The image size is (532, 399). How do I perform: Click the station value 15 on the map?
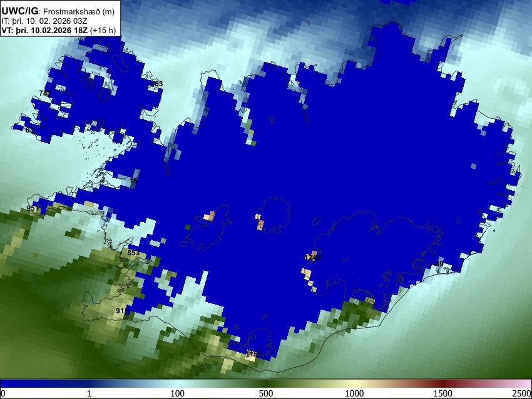[x=134, y=181]
